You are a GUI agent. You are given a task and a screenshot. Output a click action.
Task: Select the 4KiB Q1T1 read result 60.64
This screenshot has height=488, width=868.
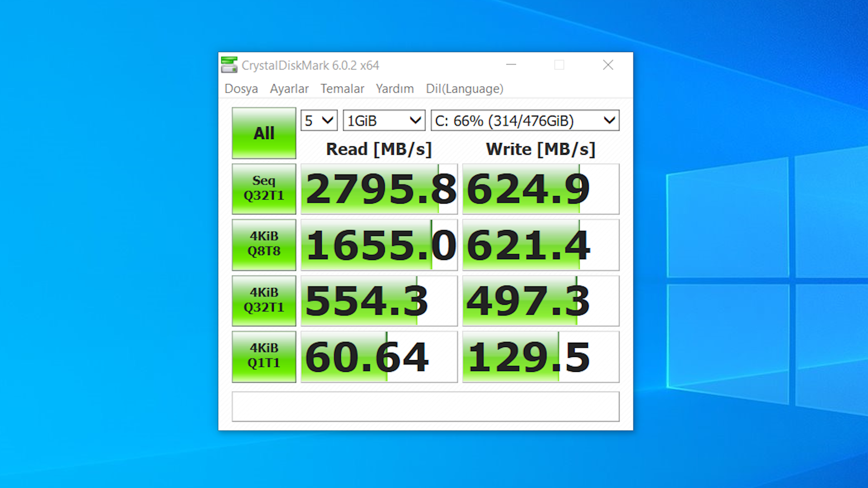coord(379,357)
